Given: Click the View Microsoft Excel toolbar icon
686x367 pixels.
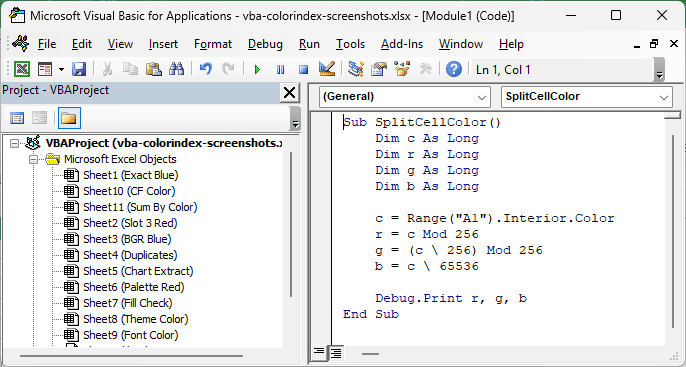Looking at the screenshot, I should point(21,69).
